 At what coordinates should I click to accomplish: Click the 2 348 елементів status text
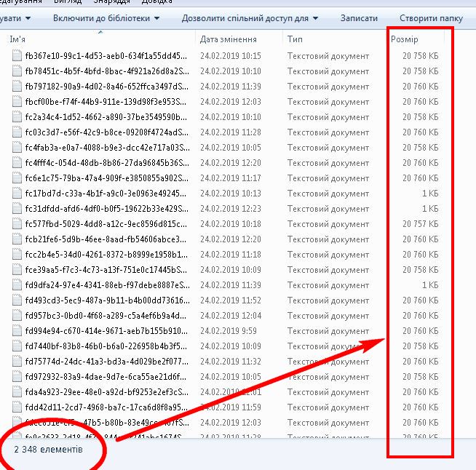[48, 450]
